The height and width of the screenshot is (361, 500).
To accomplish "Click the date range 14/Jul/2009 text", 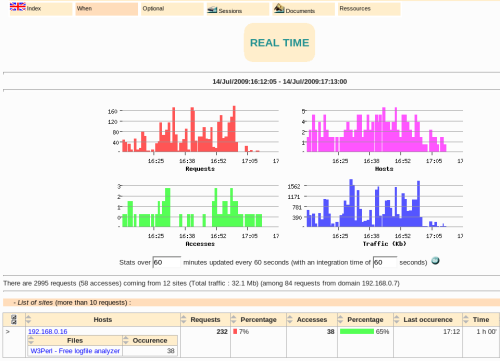I will point(280,82).
